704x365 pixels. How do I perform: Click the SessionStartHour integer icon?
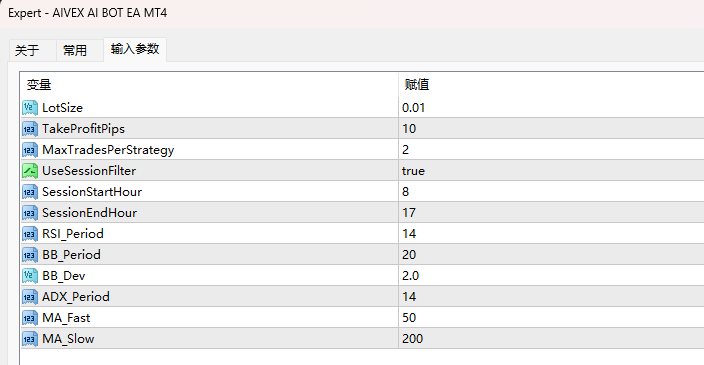click(30, 192)
